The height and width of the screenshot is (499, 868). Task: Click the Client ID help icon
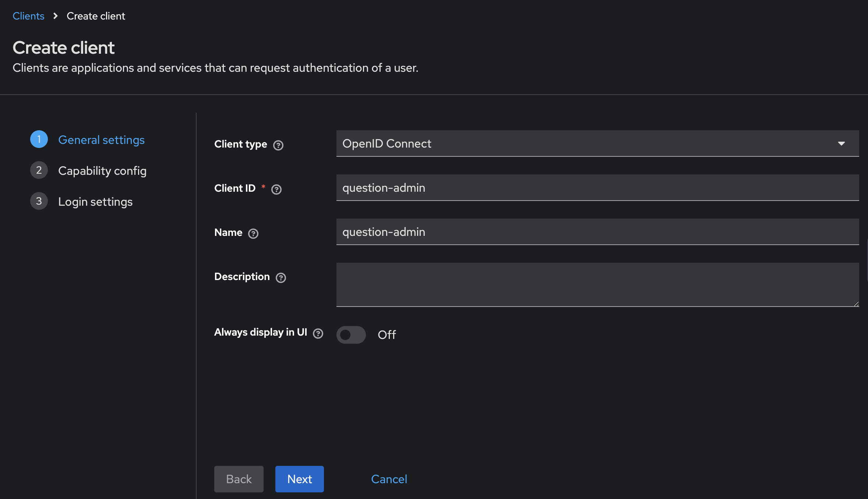pos(276,189)
